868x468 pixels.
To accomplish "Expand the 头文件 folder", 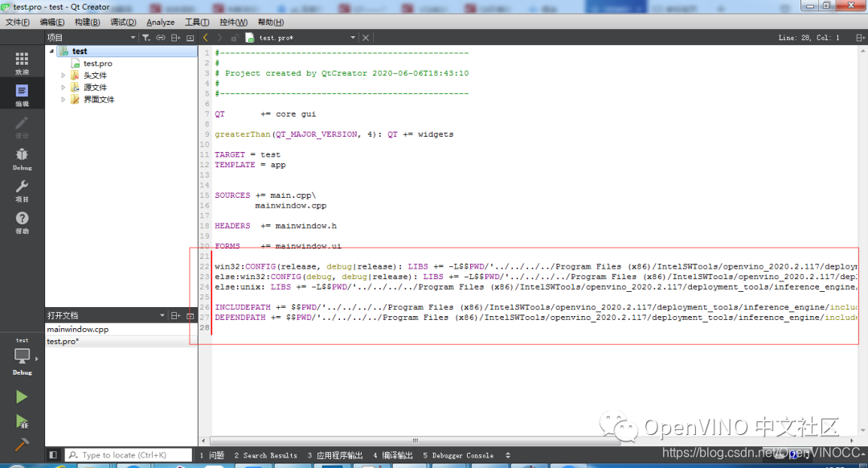I will point(63,76).
